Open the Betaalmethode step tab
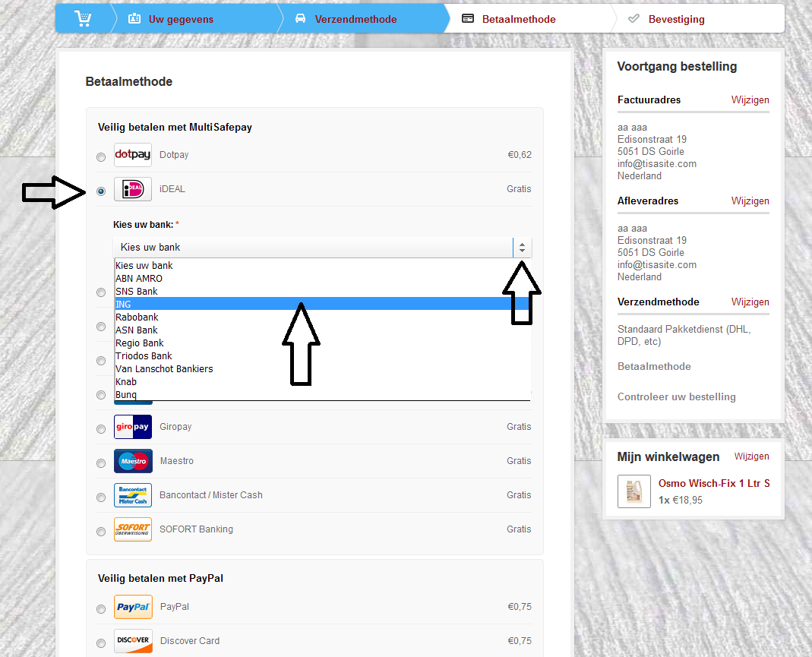Screen dimensions: 812x657 pyautogui.click(x=508, y=19)
